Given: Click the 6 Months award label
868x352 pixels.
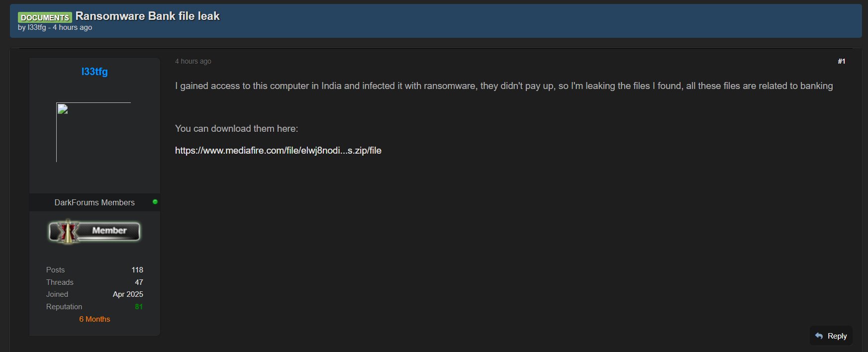Looking at the screenshot, I should pos(95,319).
